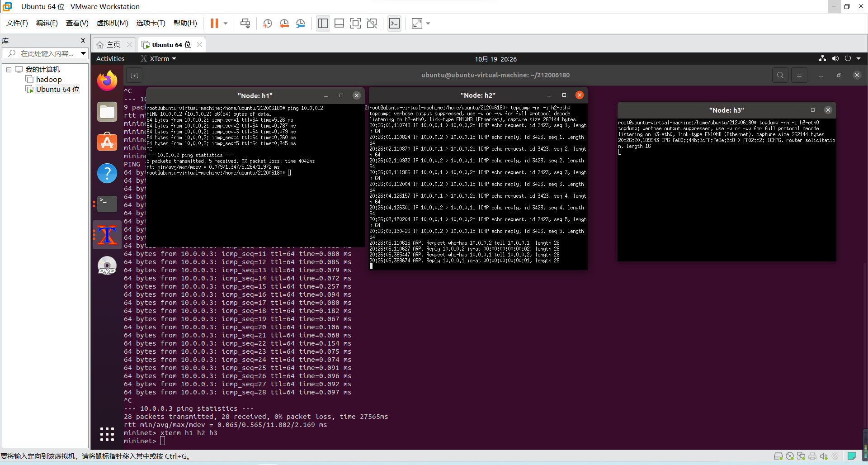Open the snapshot manager
The image size is (868, 465).
pos(301,24)
